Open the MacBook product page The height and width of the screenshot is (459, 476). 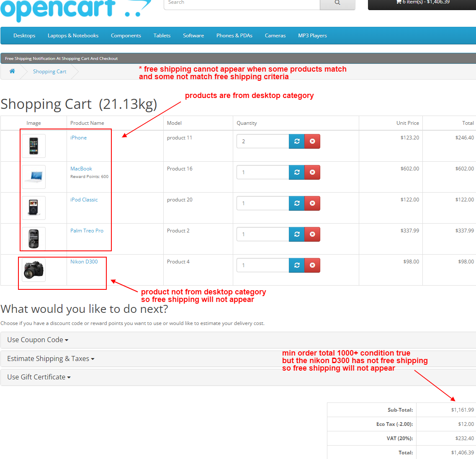[81, 168]
